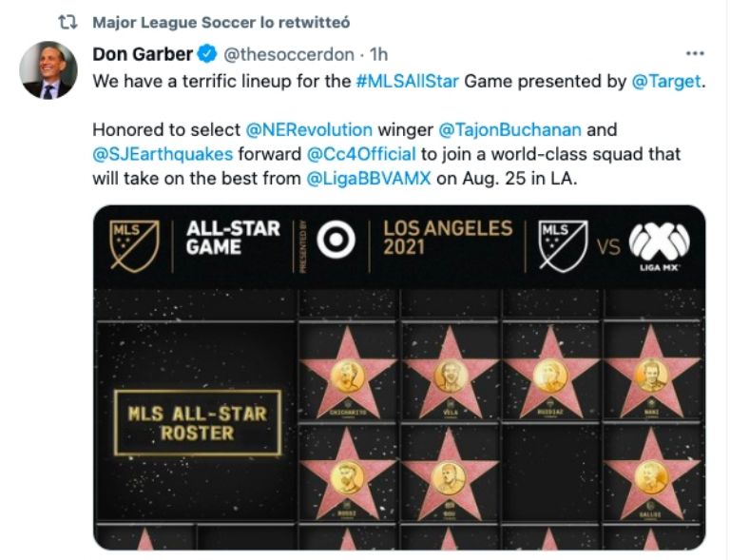The image size is (730, 560).
Task: Click the retweet icon above the tweet
Action: pyautogui.click(x=67, y=22)
